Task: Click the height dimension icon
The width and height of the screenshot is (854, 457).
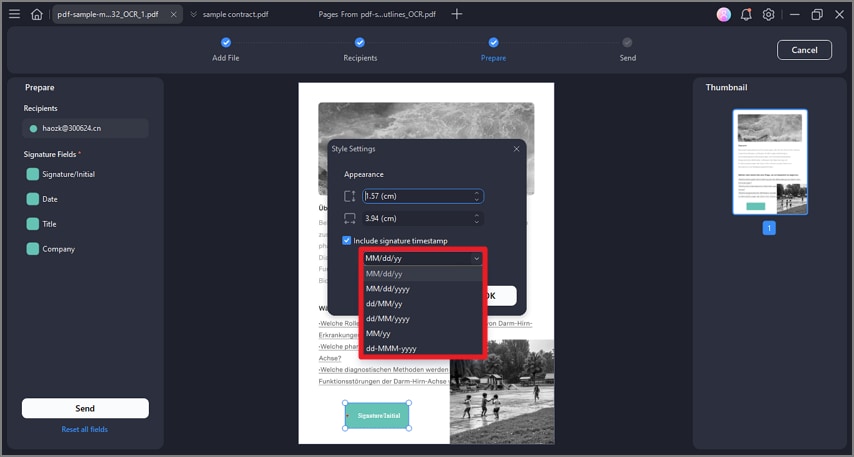Action: (350, 196)
